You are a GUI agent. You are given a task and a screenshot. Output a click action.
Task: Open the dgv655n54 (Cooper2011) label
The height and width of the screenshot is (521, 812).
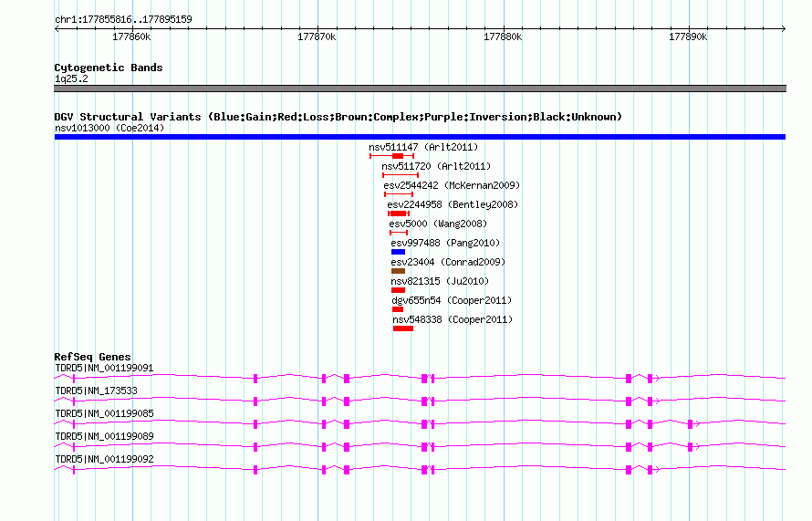452,300
